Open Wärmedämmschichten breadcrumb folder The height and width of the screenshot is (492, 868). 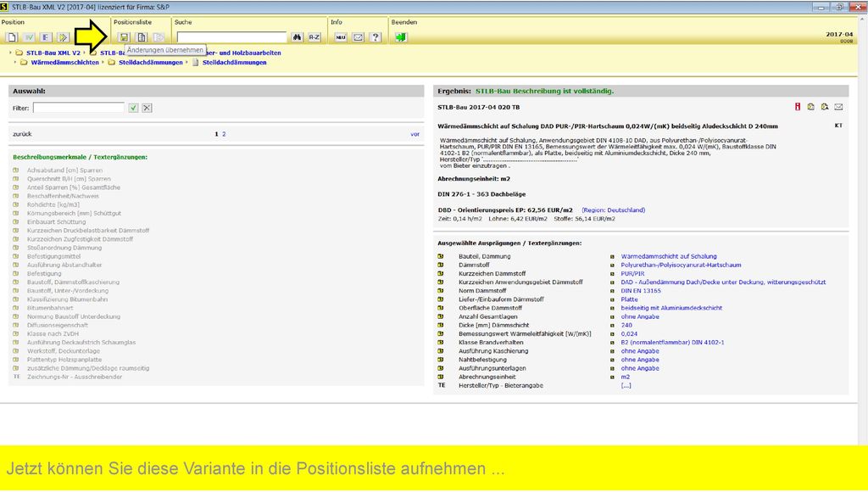[x=64, y=63]
